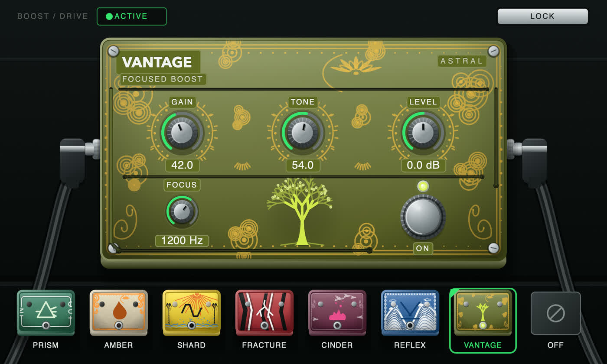Choose the Amber pedal icon

point(119,312)
